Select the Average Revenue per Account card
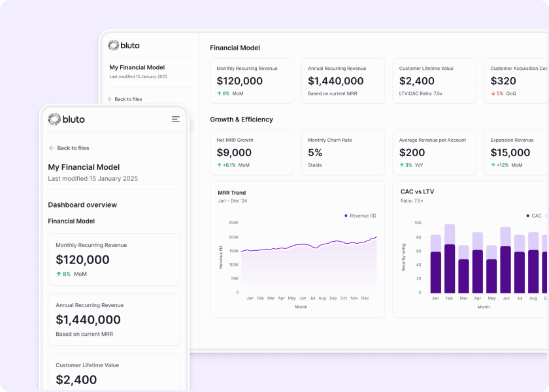Viewport: 549px width, 392px height. (434, 152)
